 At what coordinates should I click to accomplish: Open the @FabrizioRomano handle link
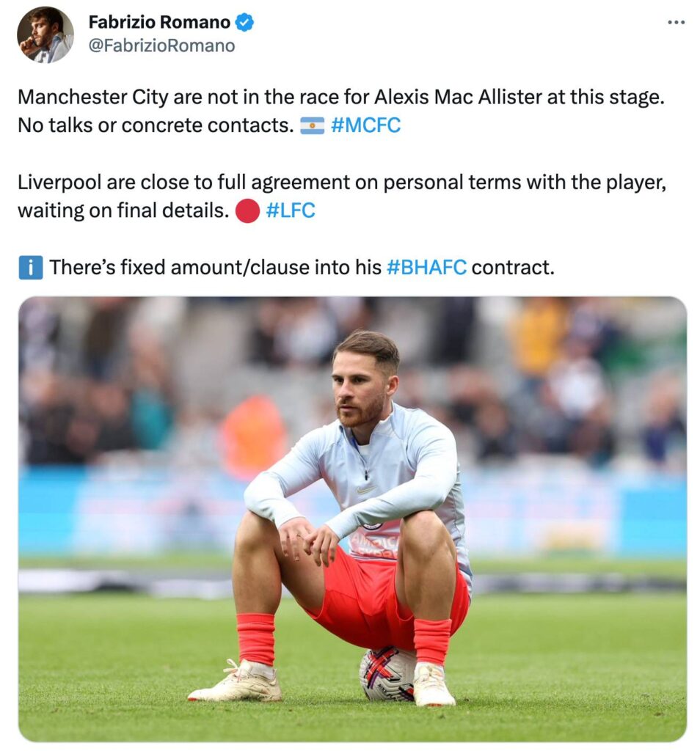161,45
